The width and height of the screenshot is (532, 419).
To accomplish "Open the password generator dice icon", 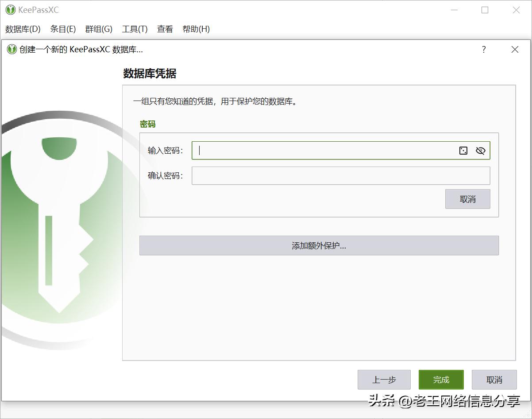I will (463, 151).
